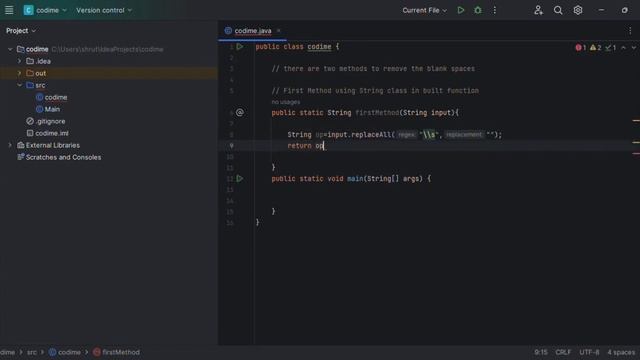Click the first yellow warning stripe on error stripe
The height and width of the screenshot is (360, 640).
636,120
